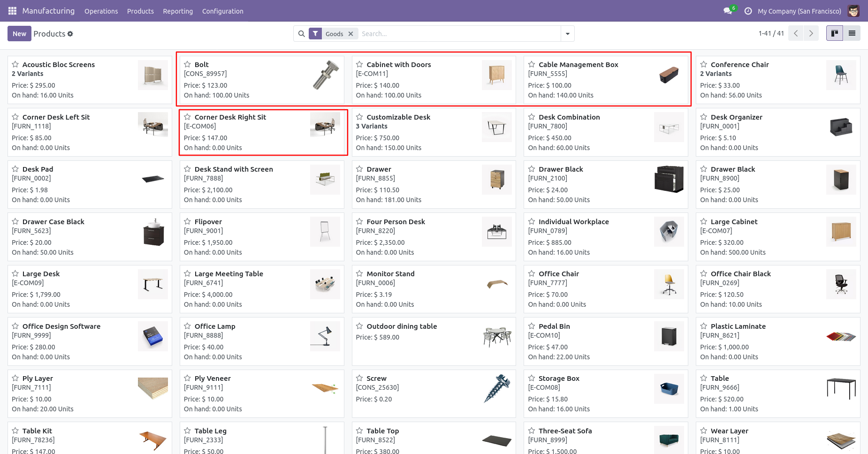Click the New product button
Image resolution: width=868 pixels, height=454 pixels.
20,34
